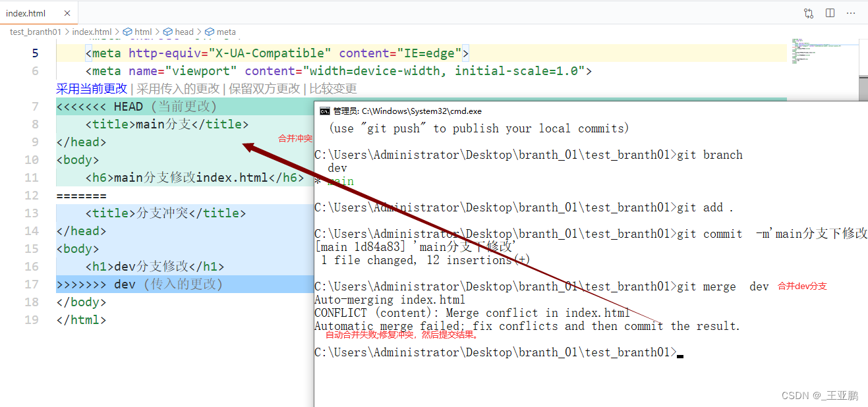Click 'git merge dev' command in cmd
The width and height of the screenshot is (868, 407).
click(723, 286)
